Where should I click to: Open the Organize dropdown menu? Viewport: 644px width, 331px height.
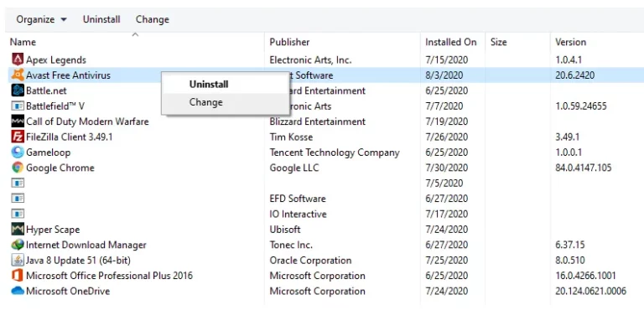pyautogui.click(x=41, y=19)
